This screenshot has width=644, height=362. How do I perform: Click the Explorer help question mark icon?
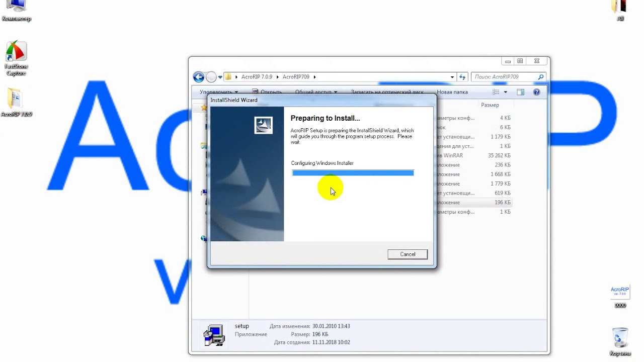pos(536,92)
